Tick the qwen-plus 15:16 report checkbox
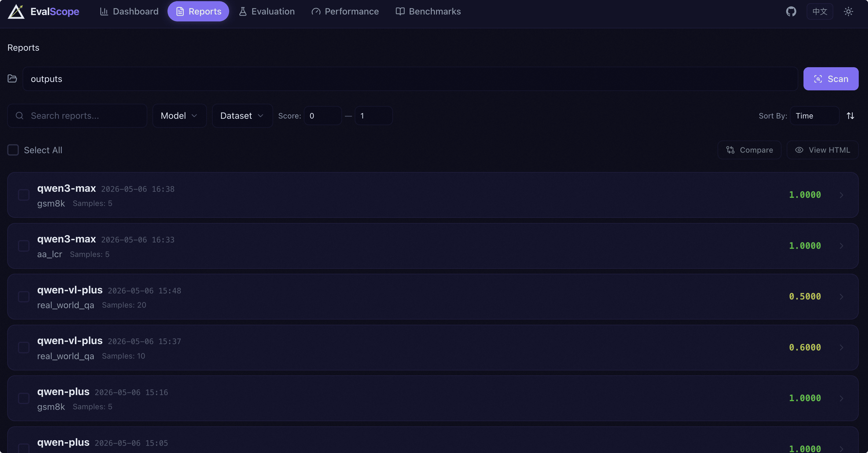The image size is (868, 453). [24, 398]
